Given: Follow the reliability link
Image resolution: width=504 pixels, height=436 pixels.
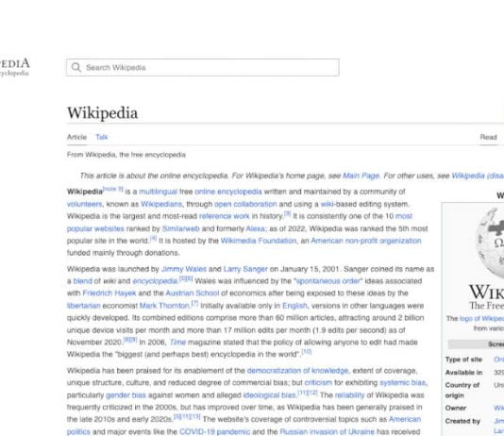Looking at the screenshot, I should point(350,395).
